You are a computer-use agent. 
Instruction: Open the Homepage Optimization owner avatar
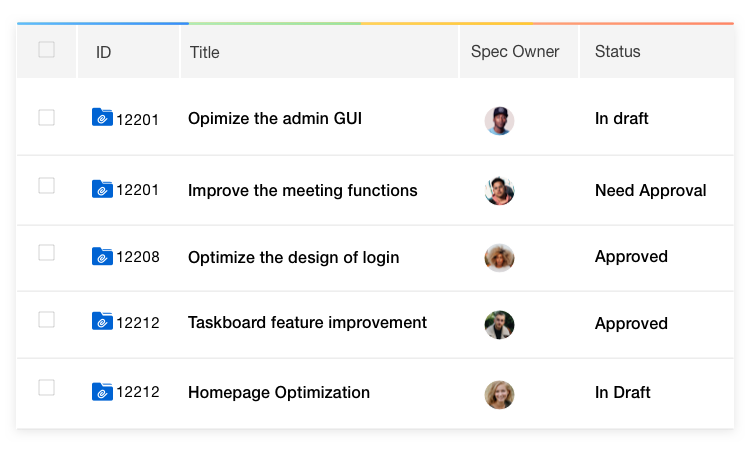(499, 395)
